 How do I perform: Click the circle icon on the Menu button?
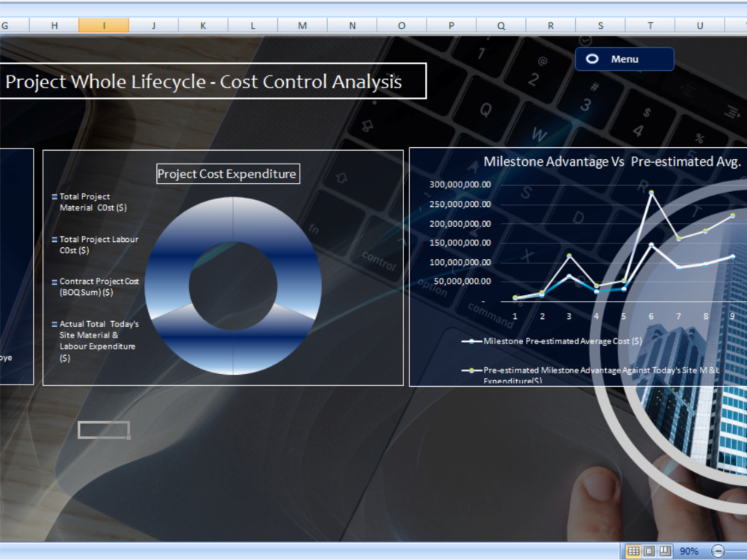592,59
